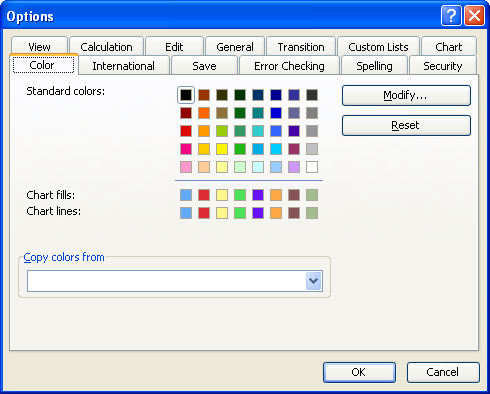Choose the light blue Chart fills swatch
Image resolution: width=490 pixels, height=394 pixels.
pos(186,195)
